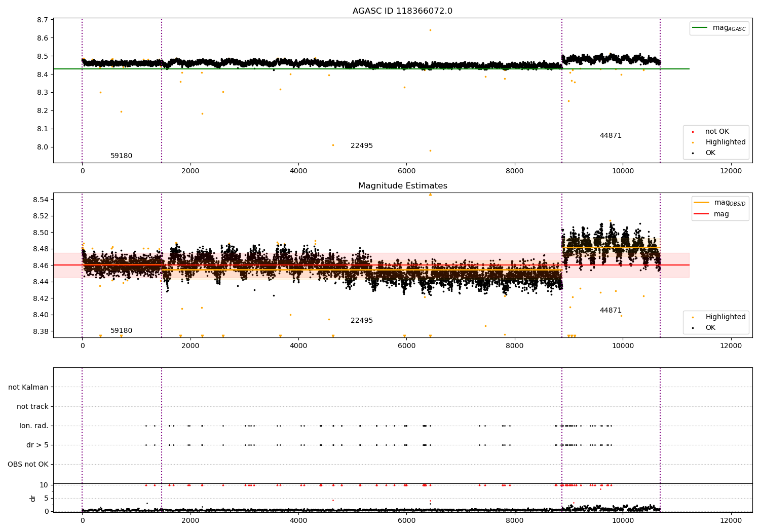The height and width of the screenshot is (532, 760).
Task: Click the 8.7 y-tick in top plot
Action: click(43, 20)
